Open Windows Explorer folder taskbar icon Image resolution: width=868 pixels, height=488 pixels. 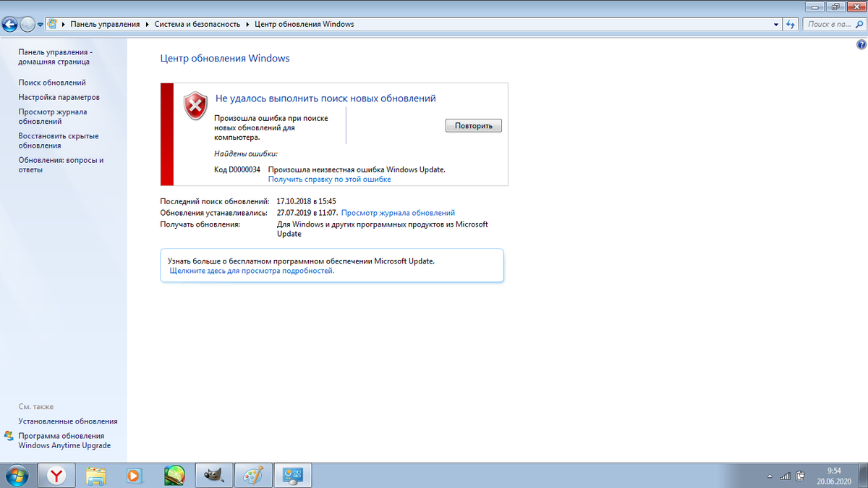click(95, 476)
